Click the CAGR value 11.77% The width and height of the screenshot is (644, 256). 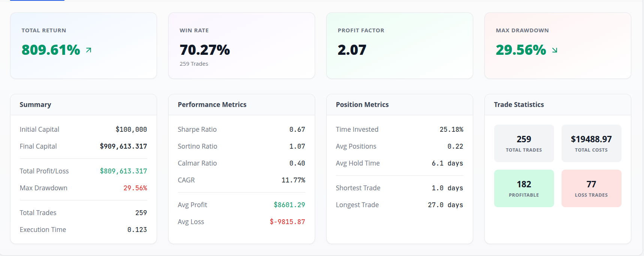pos(293,180)
